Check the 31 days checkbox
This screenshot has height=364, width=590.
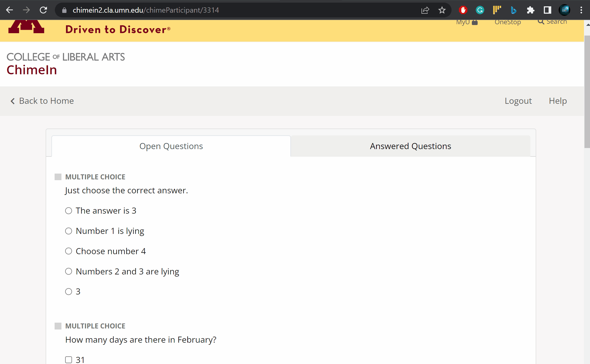coord(69,360)
